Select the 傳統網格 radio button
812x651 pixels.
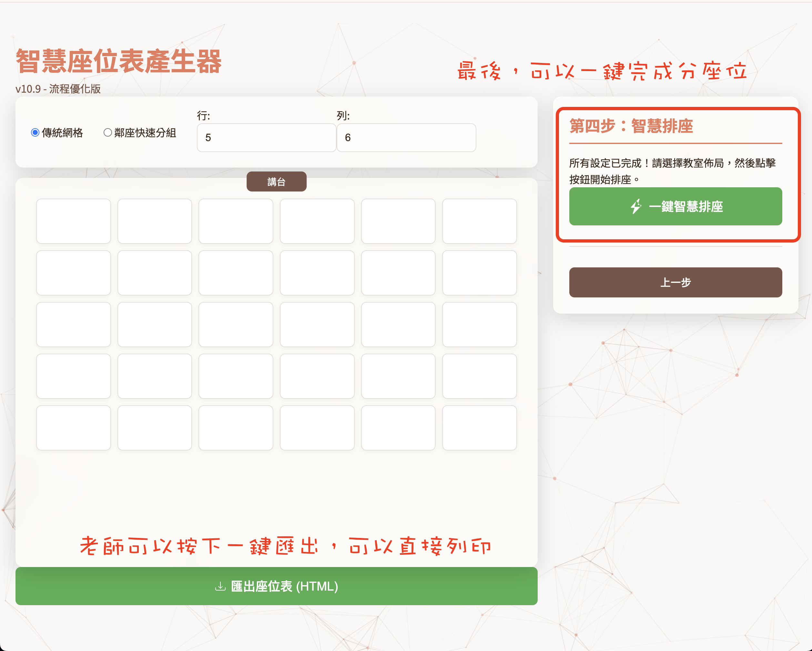(x=35, y=133)
